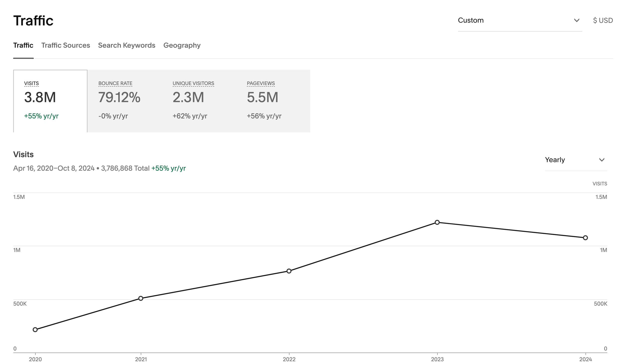Click the 2020 data point on chart
This screenshot has height=364, width=622.
pyautogui.click(x=35, y=329)
